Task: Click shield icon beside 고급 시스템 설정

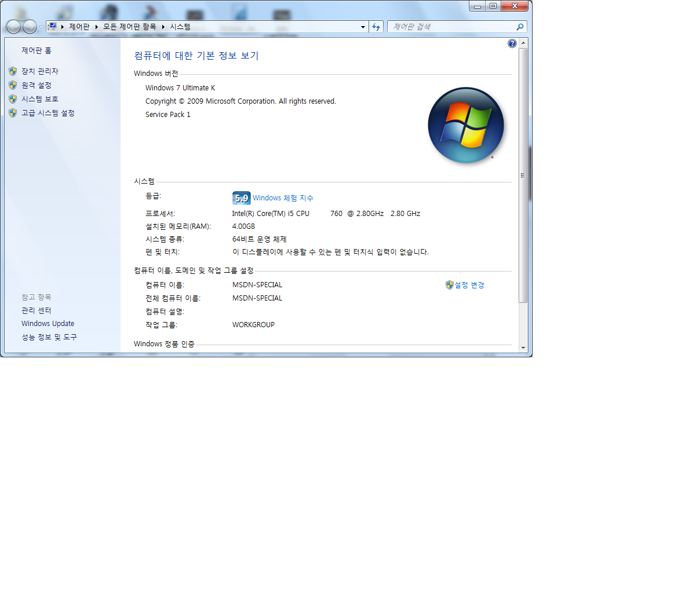Action: pyautogui.click(x=13, y=113)
